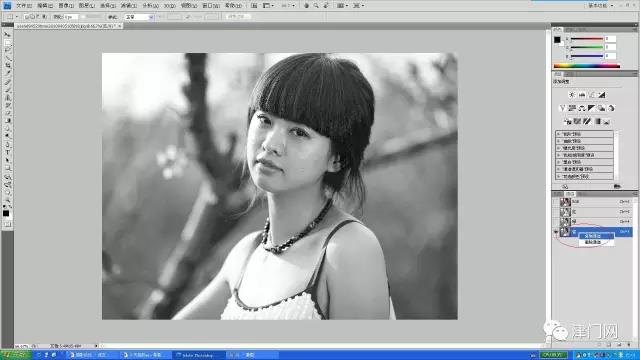
Task: Add a Brightness/Contrast adjustment
Action: 572,95
